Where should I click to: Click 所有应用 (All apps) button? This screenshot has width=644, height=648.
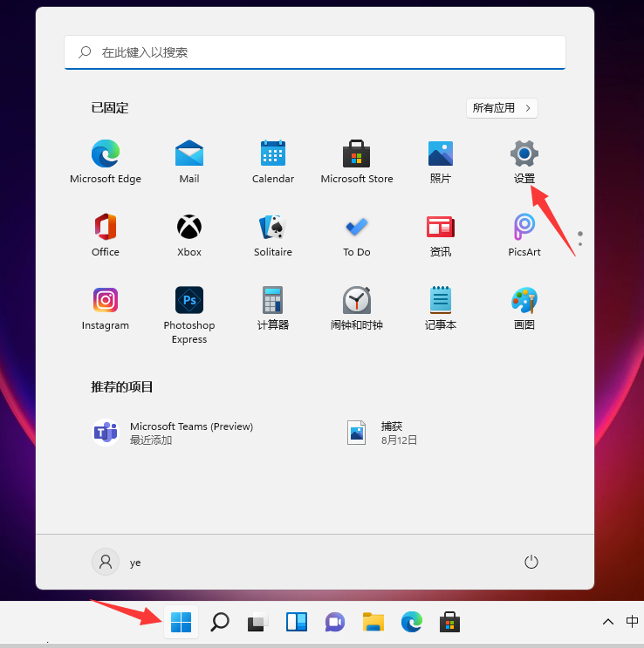[502, 108]
